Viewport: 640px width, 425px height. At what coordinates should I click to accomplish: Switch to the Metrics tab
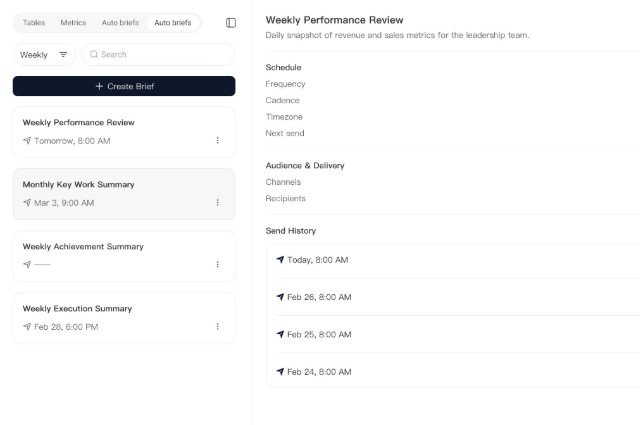point(73,23)
